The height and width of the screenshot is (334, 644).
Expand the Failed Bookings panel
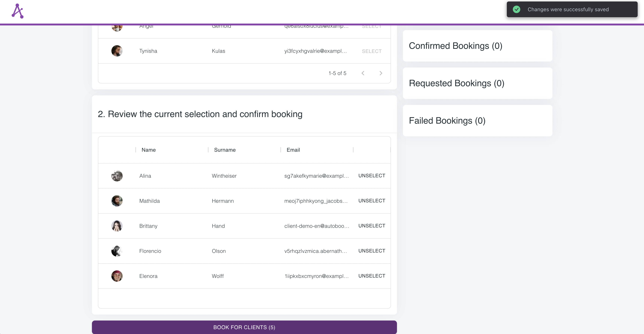tap(477, 121)
